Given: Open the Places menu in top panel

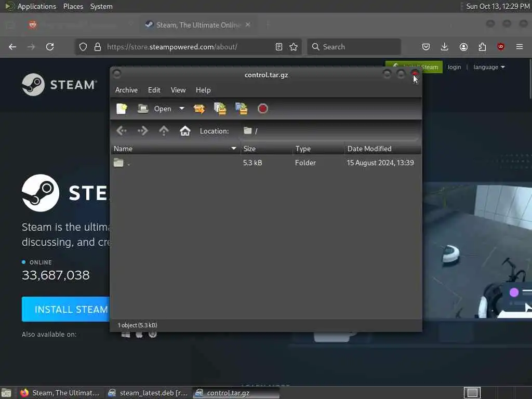Looking at the screenshot, I should coord(73,6).
